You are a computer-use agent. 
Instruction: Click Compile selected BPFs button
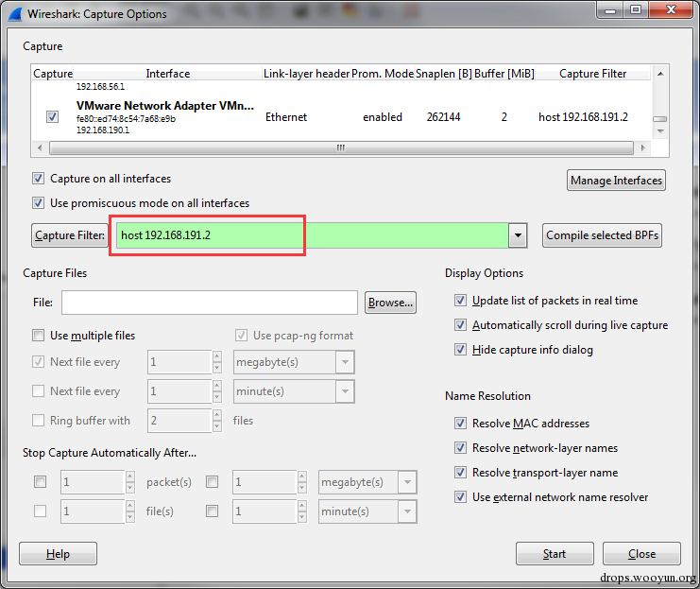tap(603, 235)
